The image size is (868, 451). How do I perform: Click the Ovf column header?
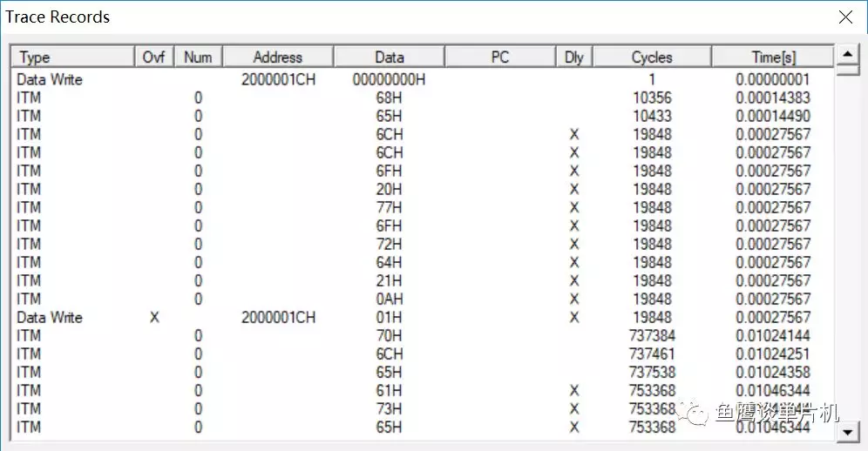click(154, 57)
